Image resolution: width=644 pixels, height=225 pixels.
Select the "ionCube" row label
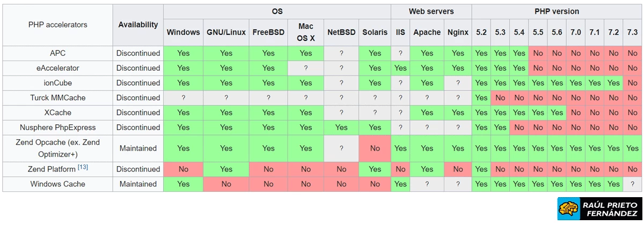tap(57, 83)
